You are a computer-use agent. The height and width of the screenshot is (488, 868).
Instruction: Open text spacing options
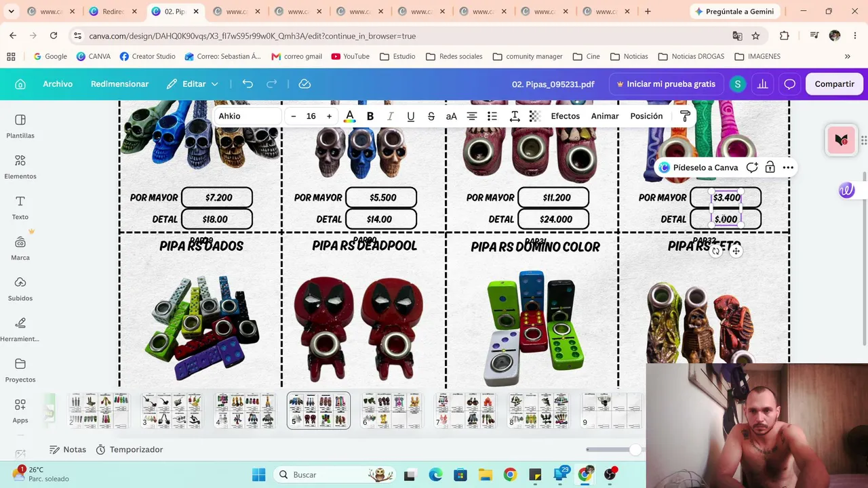pos(515,117)
